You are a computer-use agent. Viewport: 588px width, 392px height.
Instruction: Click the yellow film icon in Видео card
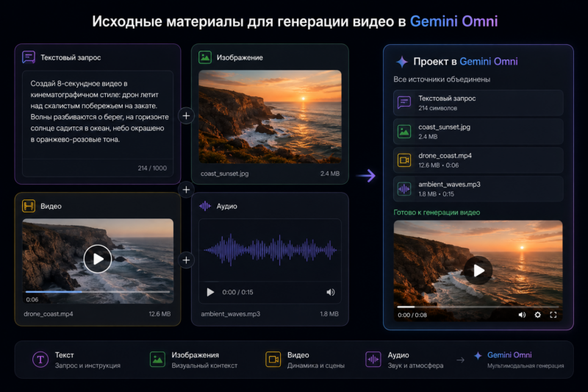click(29, 206)
